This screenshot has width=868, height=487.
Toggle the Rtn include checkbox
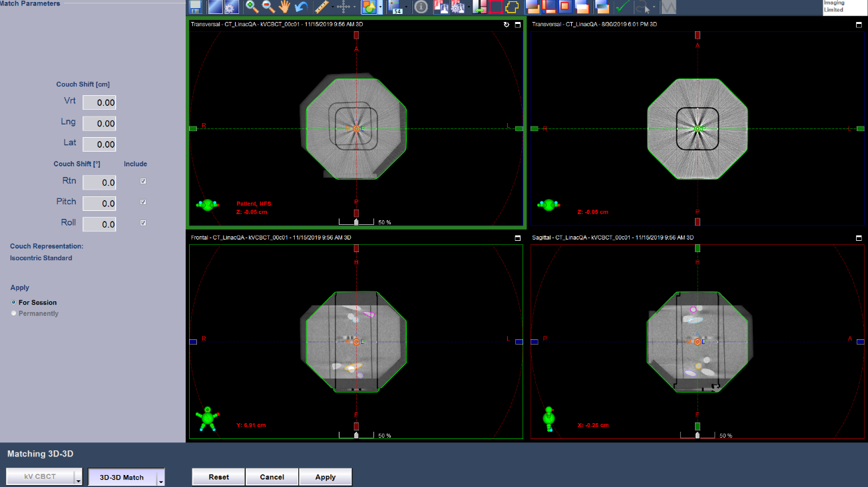[x=143, y=181]
